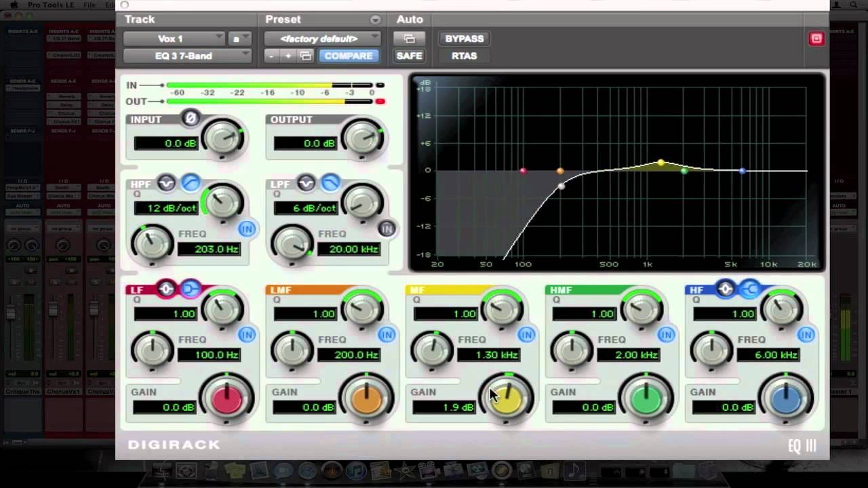Open the File menu in menu bar
The width and height of the screenshot is (868, 488).
pos(90,5)
